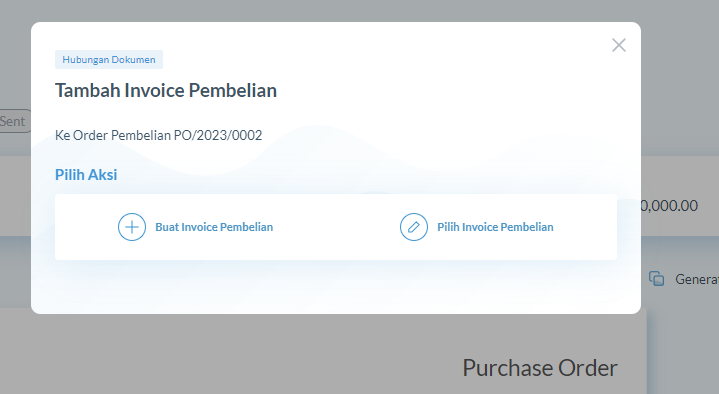Click the pencil circle icon for Pilih Invoice
The image size is (719, 394).
414,227
